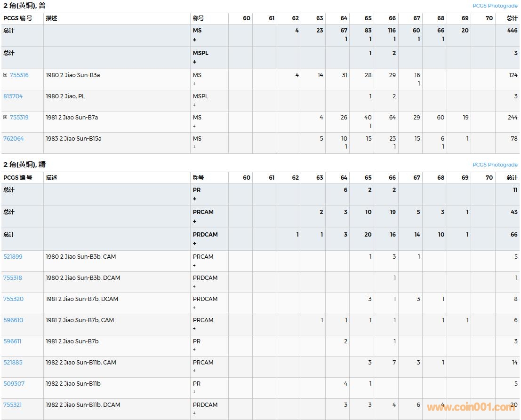Select coin number 762064 link
This screenshot has height=420, width=521.
[x=14, y=139]
